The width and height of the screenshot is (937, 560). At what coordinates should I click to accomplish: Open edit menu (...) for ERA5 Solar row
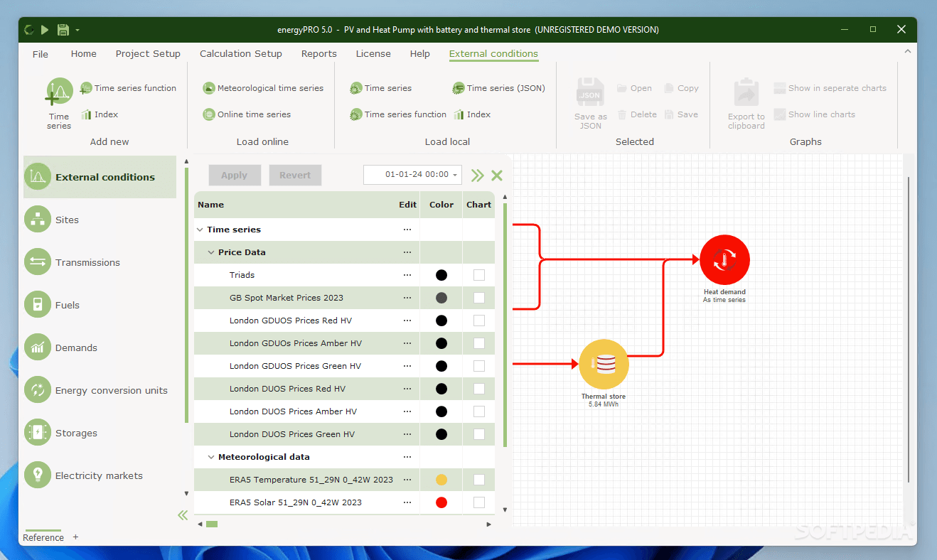click(x=407, y=502)
